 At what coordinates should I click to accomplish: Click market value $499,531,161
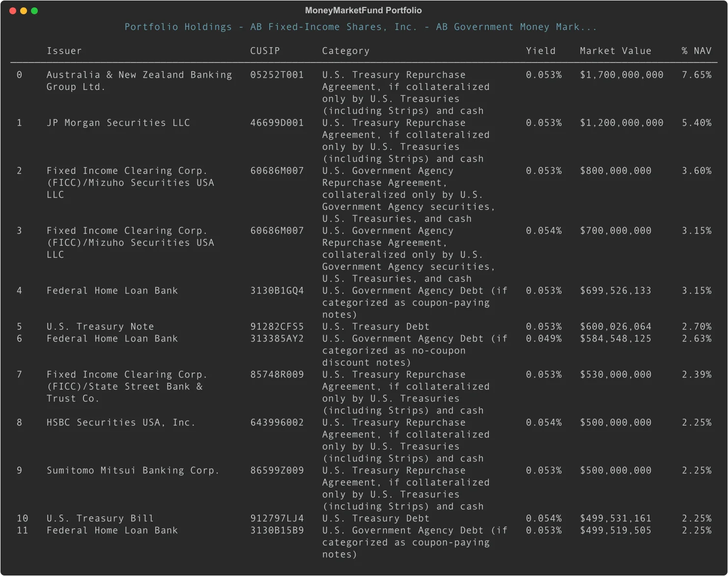coord(616,518)
